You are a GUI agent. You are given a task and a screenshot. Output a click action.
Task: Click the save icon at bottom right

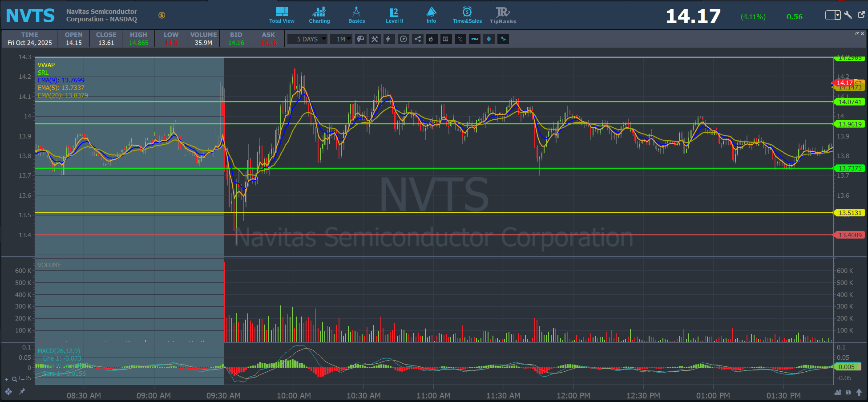(x=848, y=392)
